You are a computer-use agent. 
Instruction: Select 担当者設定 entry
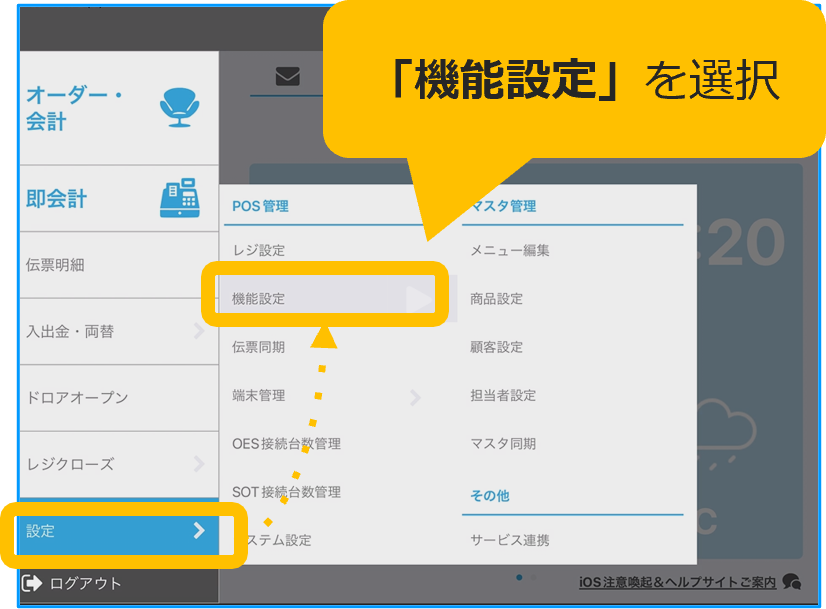pos(503,395)
